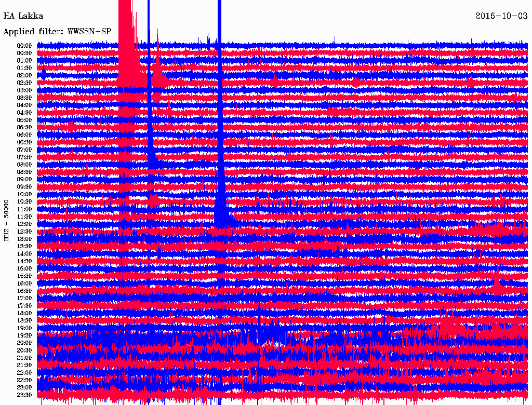Select the 14:00 time label

click(x=24, y=254)
